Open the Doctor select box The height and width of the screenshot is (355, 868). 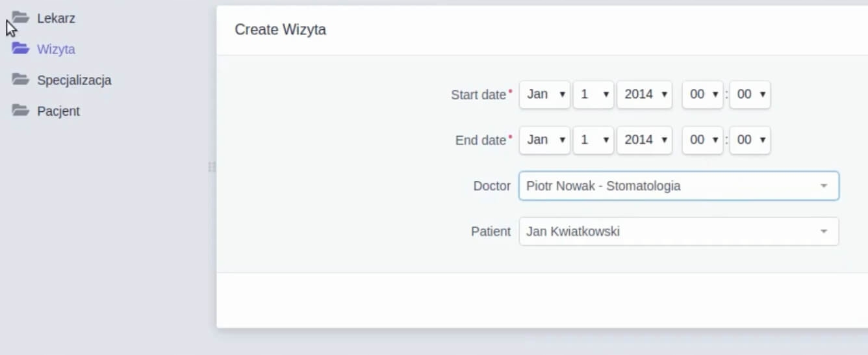678,186
